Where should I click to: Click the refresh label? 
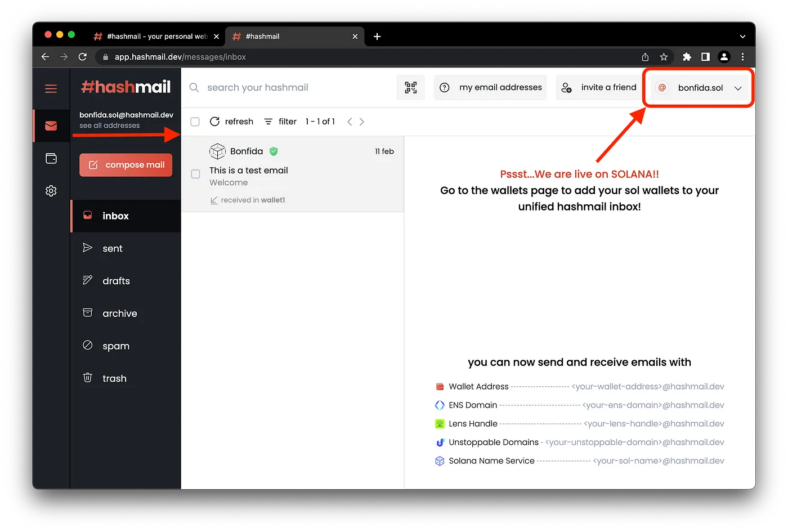(x=239, y=122)
